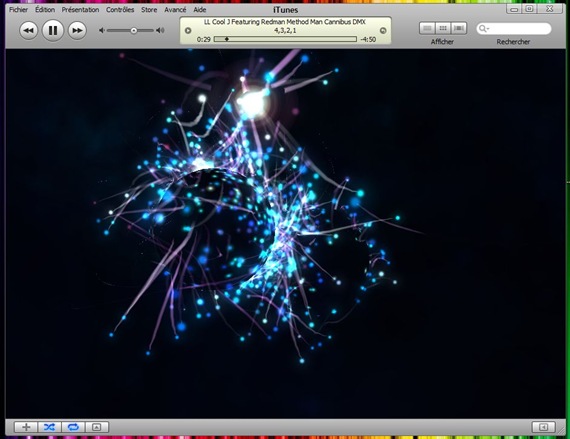Screen dimensions: 570x439
Task: Skip to next track with fast-forward button
Action: (x=77, y=31)
